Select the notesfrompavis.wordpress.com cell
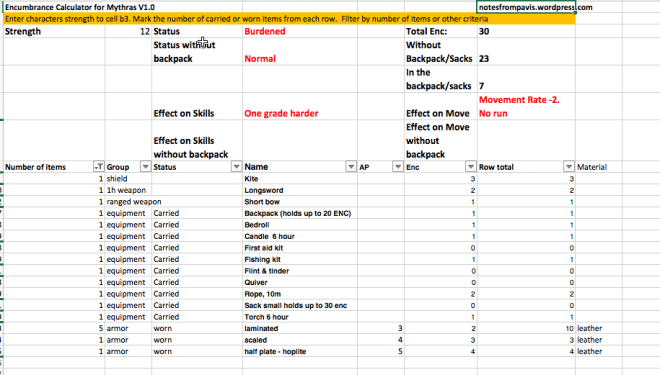Viewport: 660px width, 375px height. tap(526, 7)
